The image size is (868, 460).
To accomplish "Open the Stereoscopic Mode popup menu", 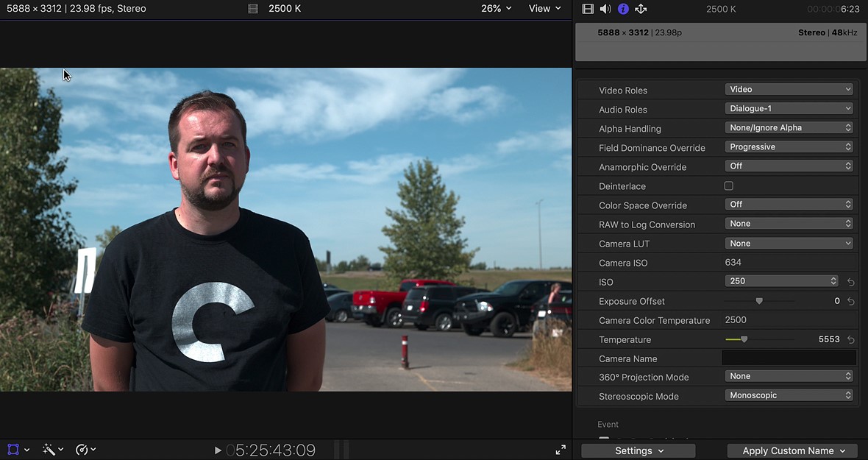I will [x=789, y=396].
